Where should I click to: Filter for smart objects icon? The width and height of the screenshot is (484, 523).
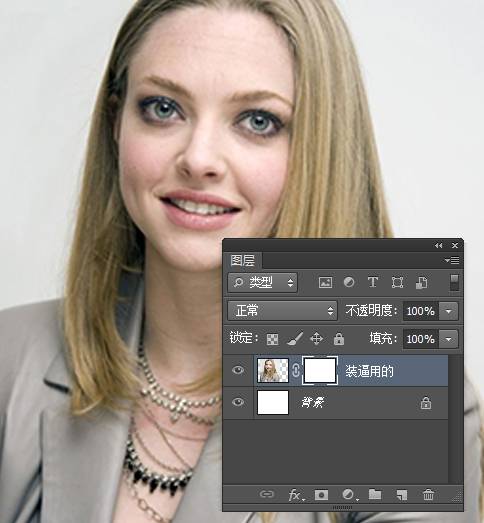click(x=421, y=283)
